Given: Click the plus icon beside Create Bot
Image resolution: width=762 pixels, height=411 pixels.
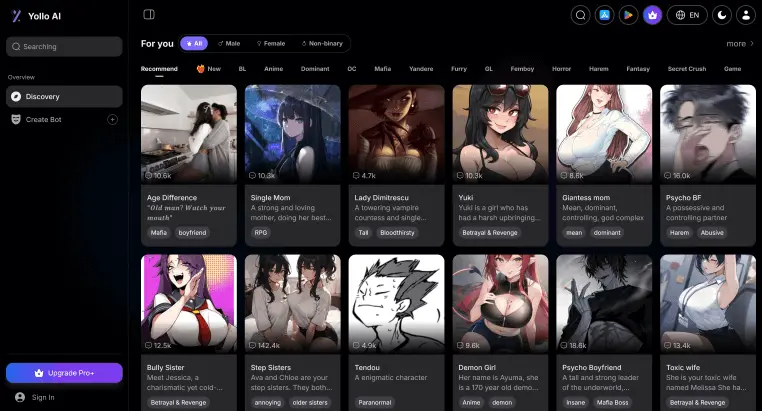Looking at the screenshot, I should click(x=112, y=119).
